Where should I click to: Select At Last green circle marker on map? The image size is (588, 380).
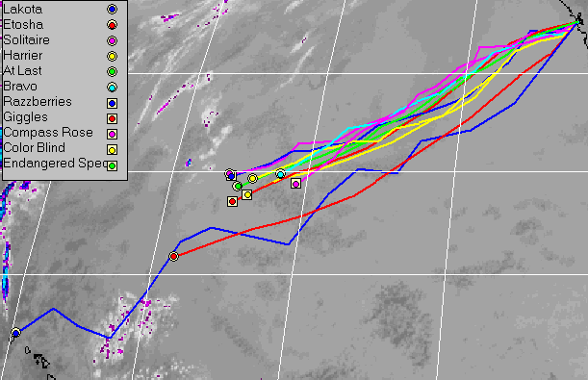(x=238, y=186)
